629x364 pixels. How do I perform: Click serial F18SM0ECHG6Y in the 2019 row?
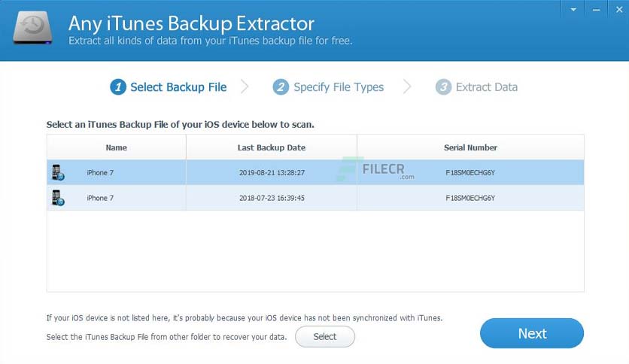point(470,173)
